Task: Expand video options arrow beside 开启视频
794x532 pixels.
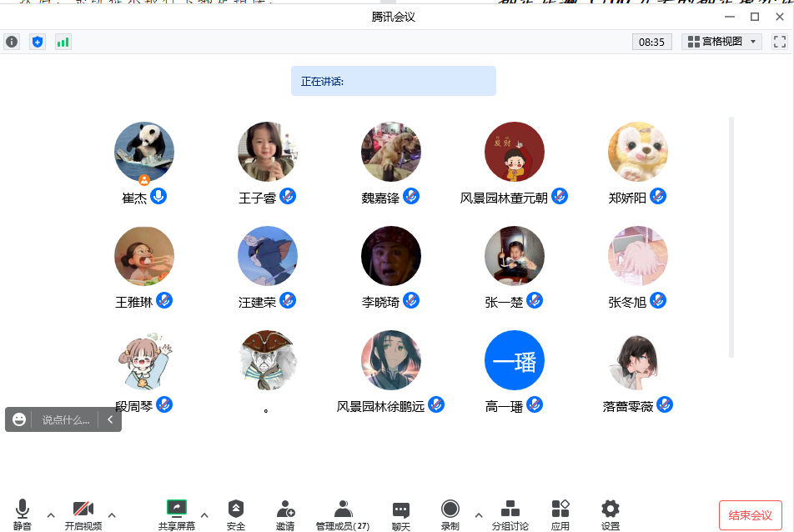Action: (112, 514)
